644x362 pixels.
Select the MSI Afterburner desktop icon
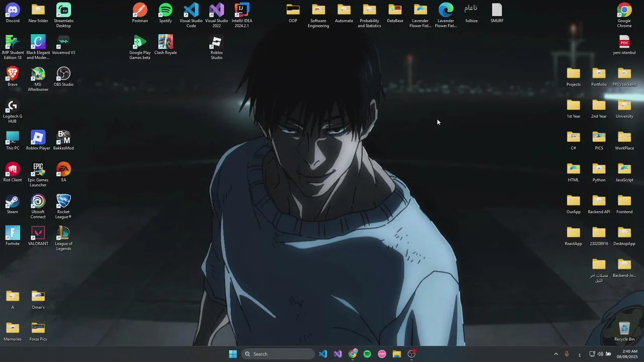pos(38,79)
